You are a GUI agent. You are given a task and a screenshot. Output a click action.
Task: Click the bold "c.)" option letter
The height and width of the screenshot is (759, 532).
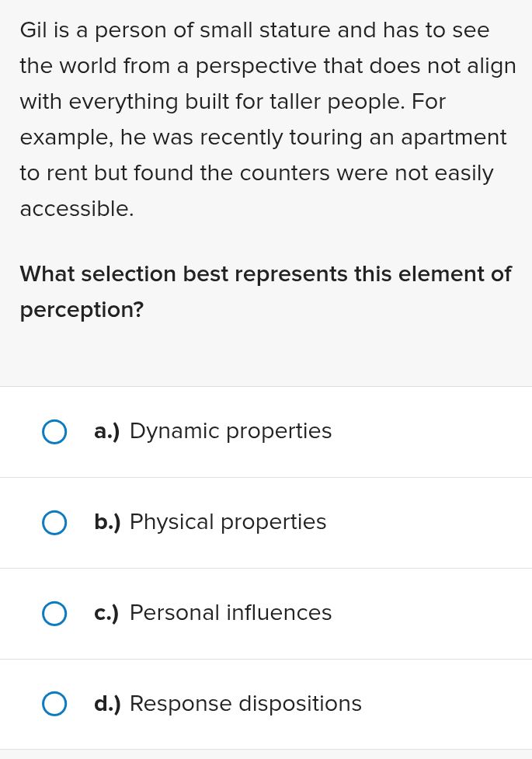pos(106,613)
